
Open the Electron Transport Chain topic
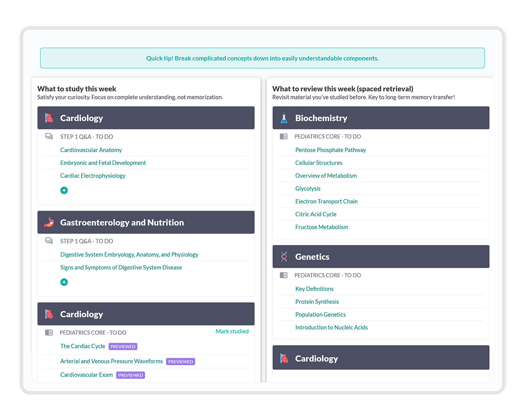click(x=326, y=201)
